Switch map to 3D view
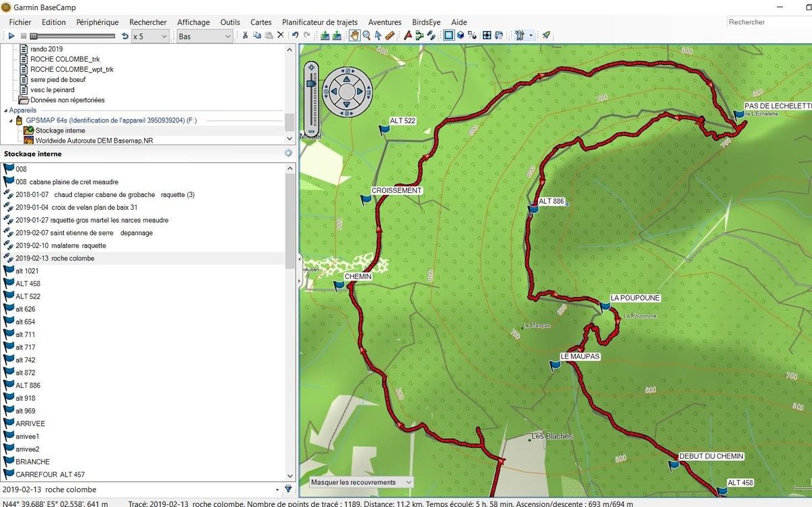812x507 pixels. click(460, 35)
